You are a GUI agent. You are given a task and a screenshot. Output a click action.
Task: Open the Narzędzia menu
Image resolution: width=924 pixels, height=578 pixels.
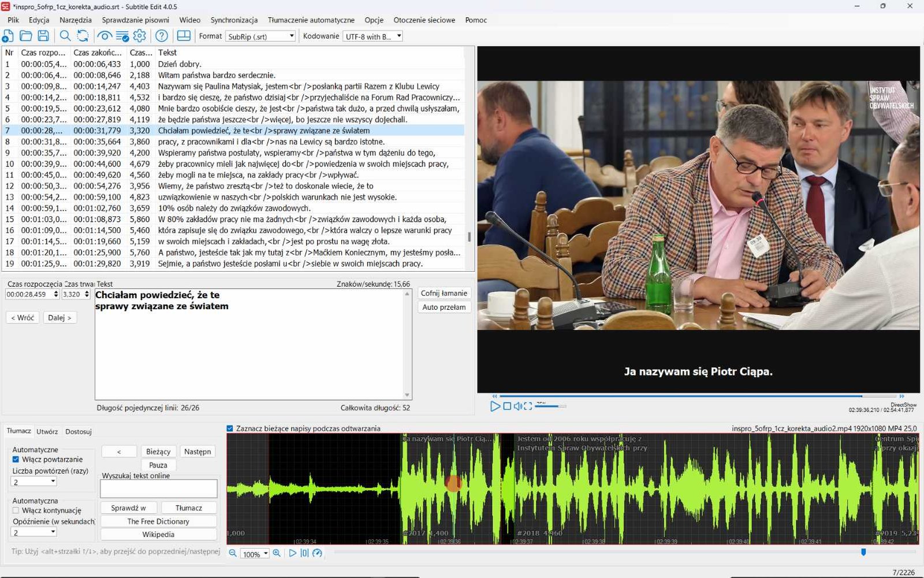[x=76, y=20]
